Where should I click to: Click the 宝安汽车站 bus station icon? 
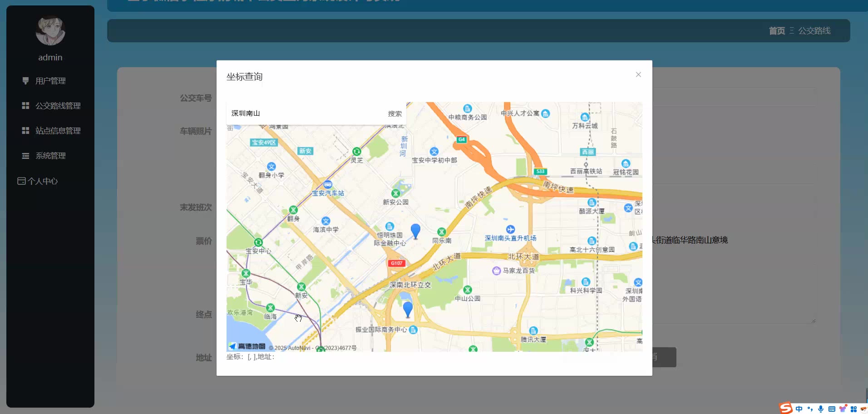pos(328,185)
